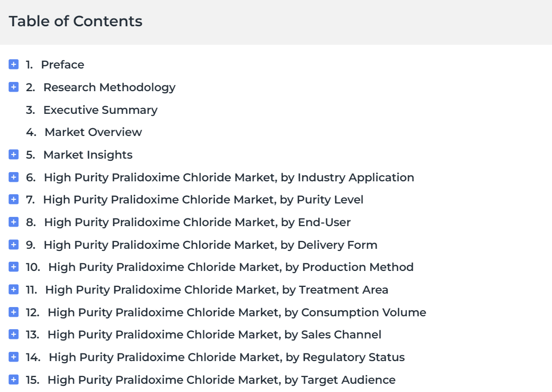552x392 pixels.
Task: Select the Market Overview entry
Action: pyautogui.click(x=93, y=132)
